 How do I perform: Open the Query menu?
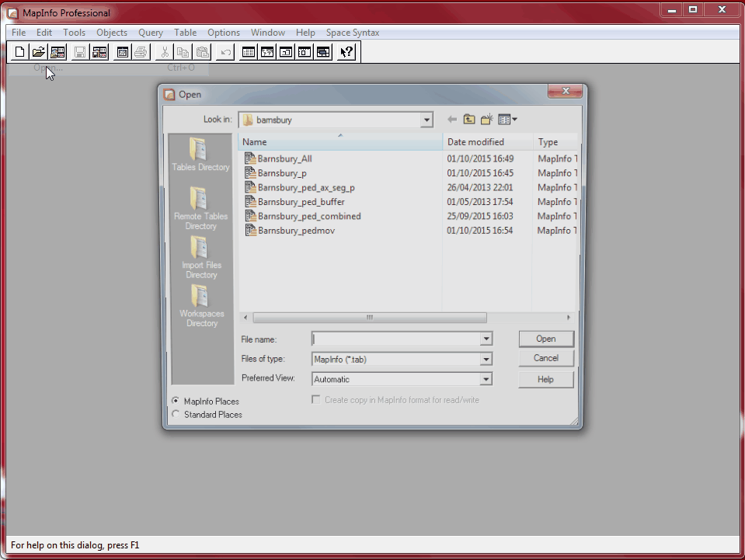pyautogui.click(x=151, y=33)
